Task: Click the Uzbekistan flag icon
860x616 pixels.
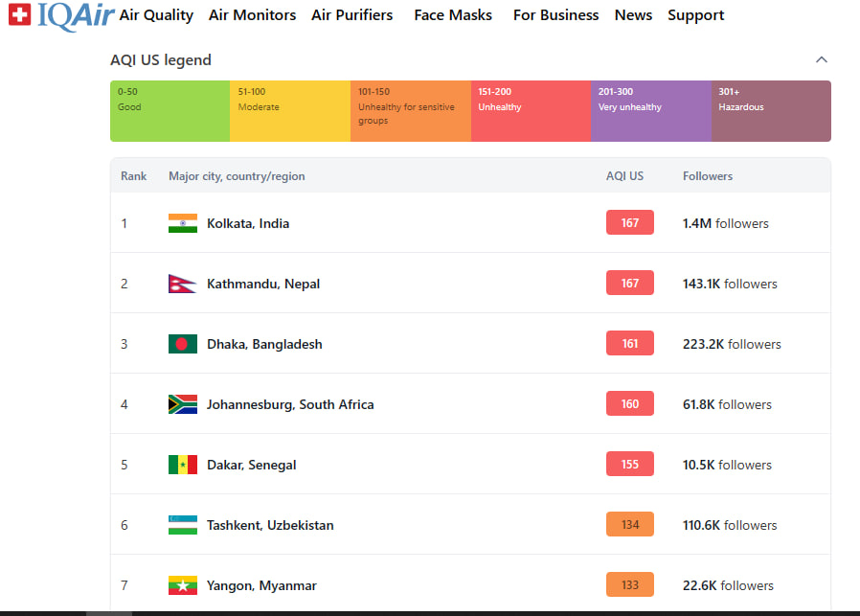Action: pyautogui.click(x=182, y=525)
